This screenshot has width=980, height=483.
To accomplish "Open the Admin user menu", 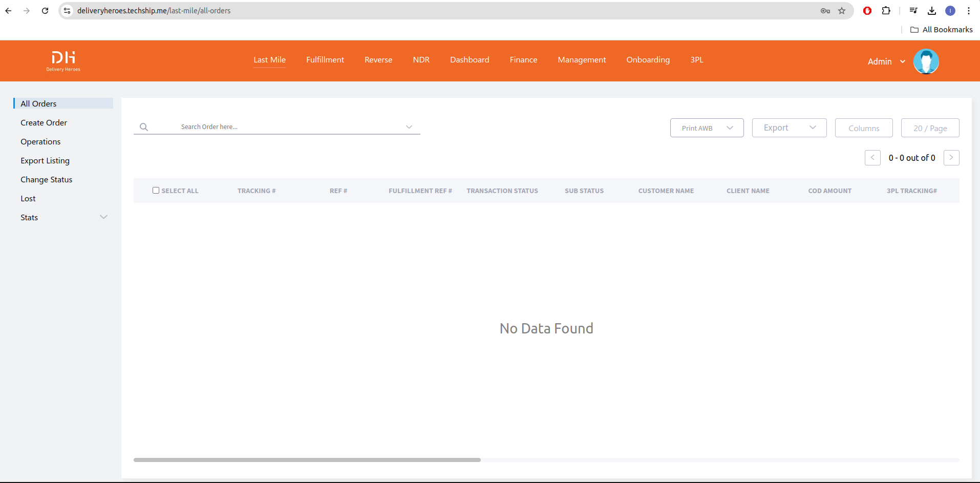I will (x=886, y=61).
